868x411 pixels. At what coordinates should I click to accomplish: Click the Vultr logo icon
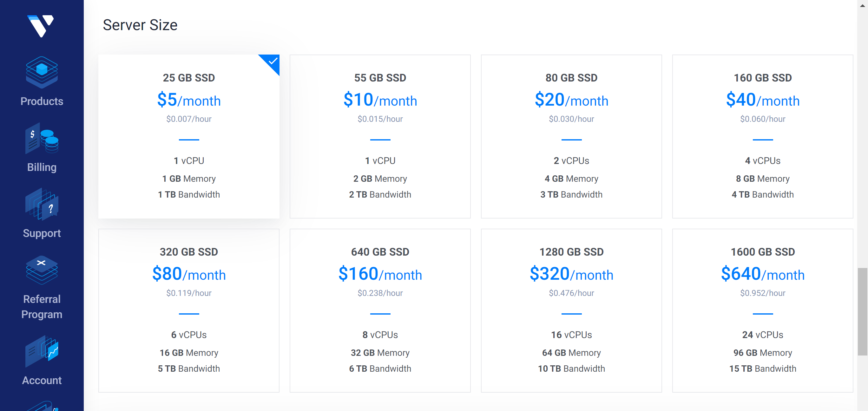point(40,26)
